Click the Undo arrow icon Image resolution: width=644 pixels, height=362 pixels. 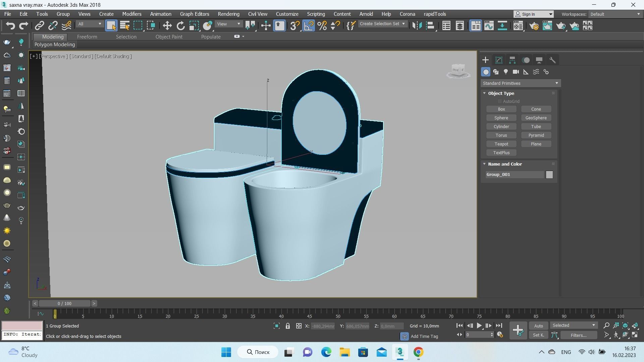click(x=10, y=26)
